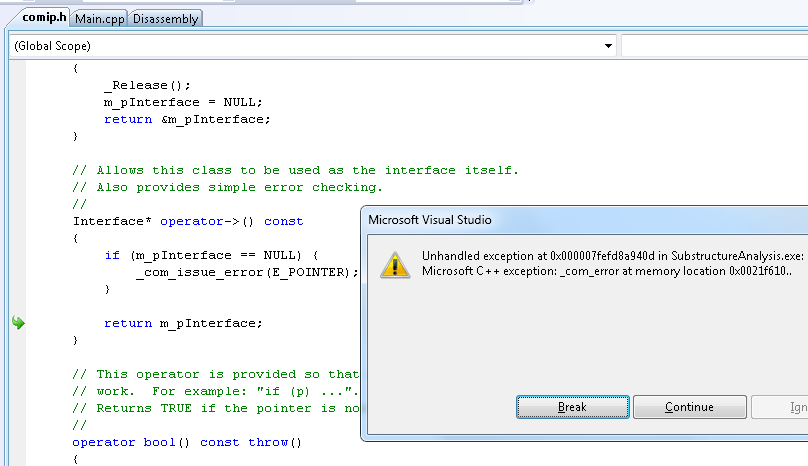
Task: Click the "Unhandled exception at" message line
Action: (613, 256)
